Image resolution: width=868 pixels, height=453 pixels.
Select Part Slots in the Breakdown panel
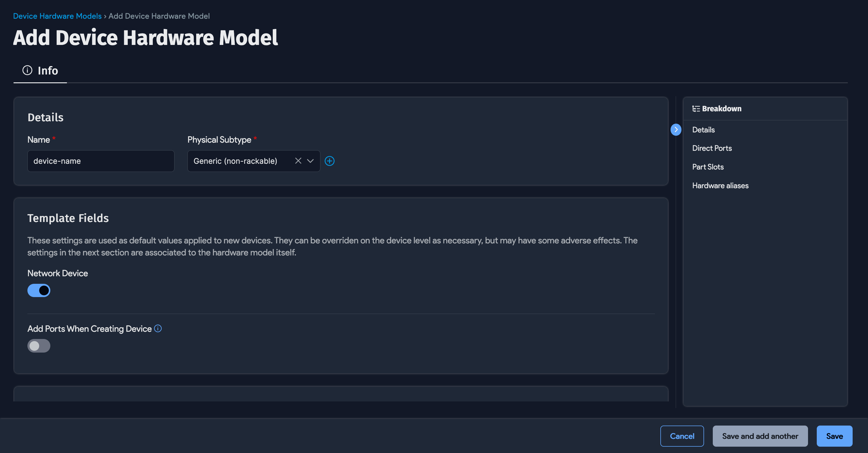pyautogui.click(x=708, y=166)
